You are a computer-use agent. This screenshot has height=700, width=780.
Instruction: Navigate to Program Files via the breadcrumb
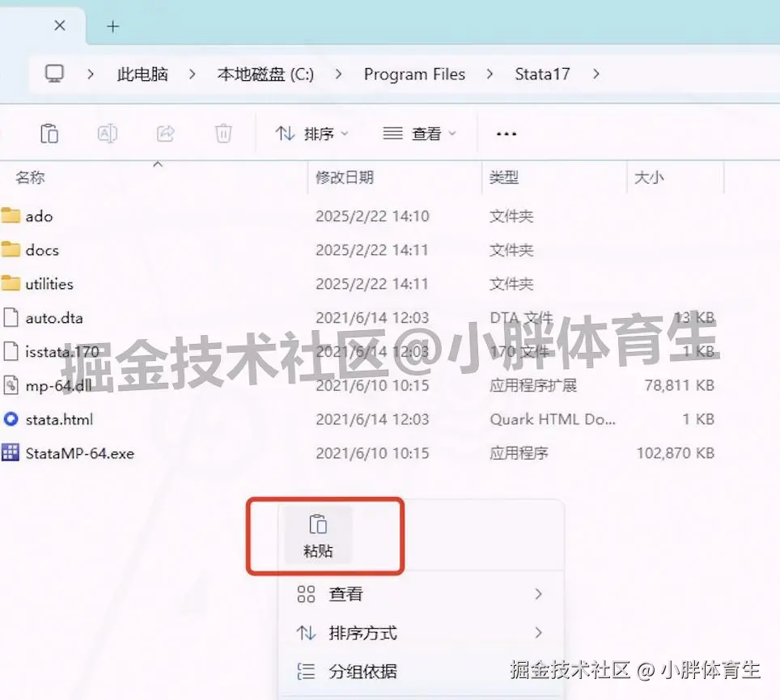tap(414, 74)
